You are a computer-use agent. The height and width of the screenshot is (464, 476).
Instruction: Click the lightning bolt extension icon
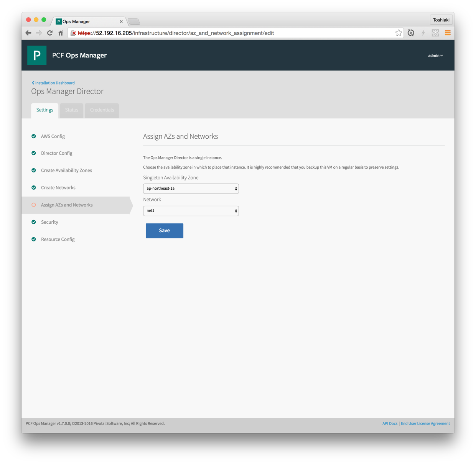click(x=423, y=33)
